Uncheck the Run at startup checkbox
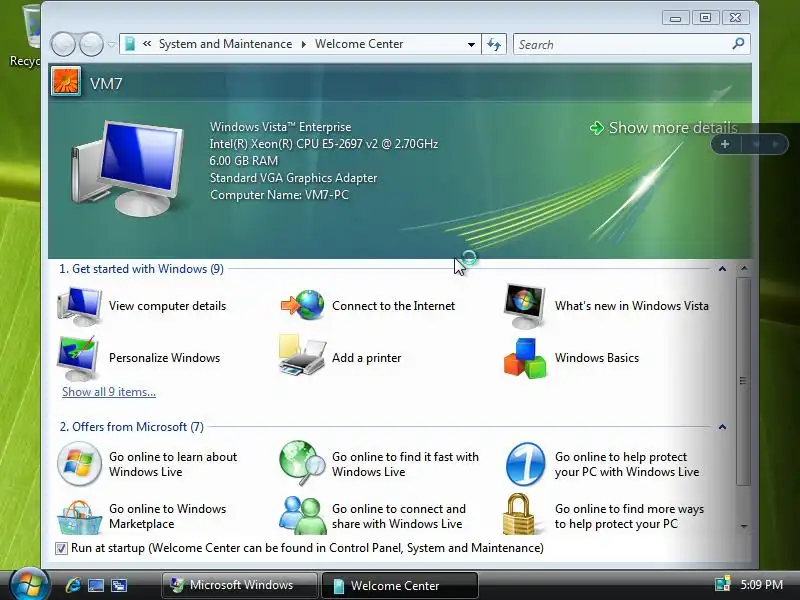Screen dimensions: 800x600 [61, 548]
